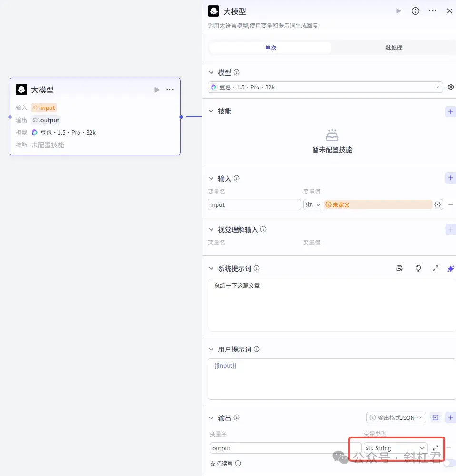
Task: Select the 单次 tab
Action: tap(270, 48)
